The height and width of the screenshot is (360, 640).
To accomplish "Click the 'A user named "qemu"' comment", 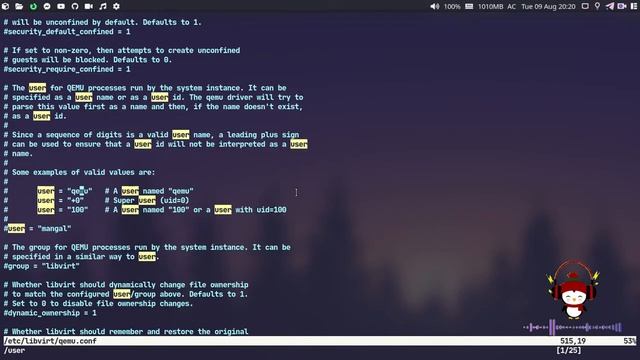I will (149, 191).
